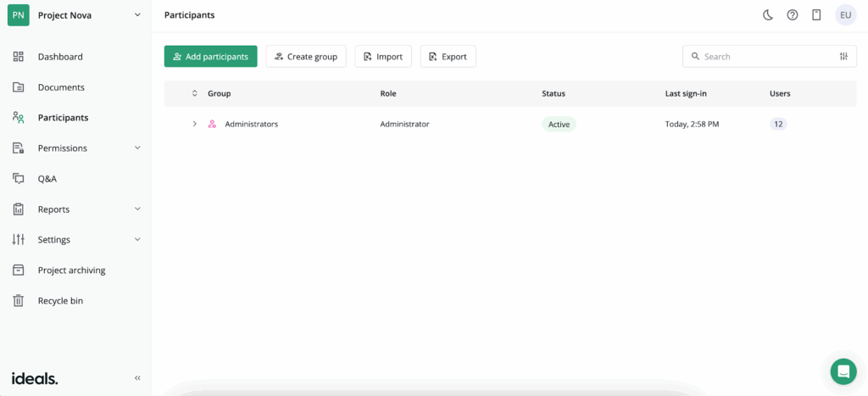Collapse the sidebar with double chevron
The width and height of the screenshot is (868, 396).
[137, 378]
